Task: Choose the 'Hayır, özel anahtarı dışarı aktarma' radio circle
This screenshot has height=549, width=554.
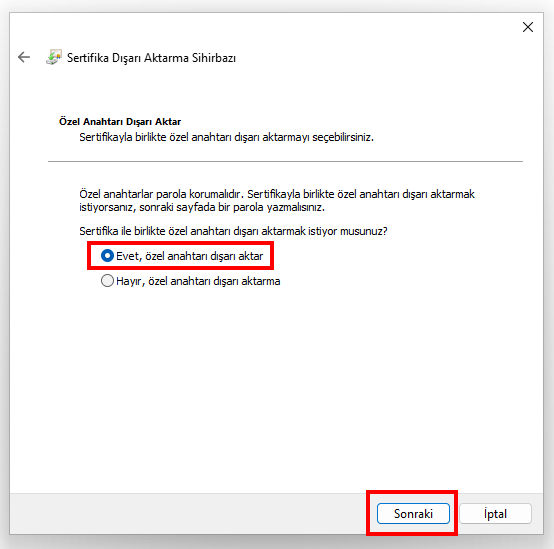Action: click(x=107, y=281)
